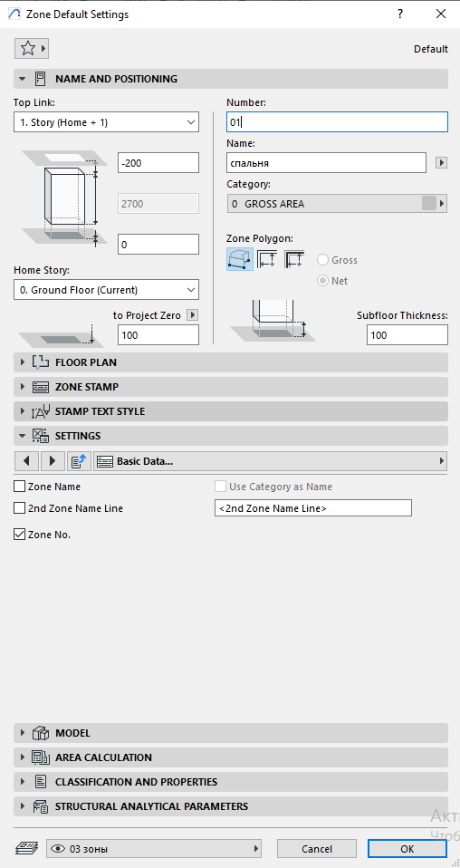
Task: Open the Home Story dropdown
Action: (106, 290)
